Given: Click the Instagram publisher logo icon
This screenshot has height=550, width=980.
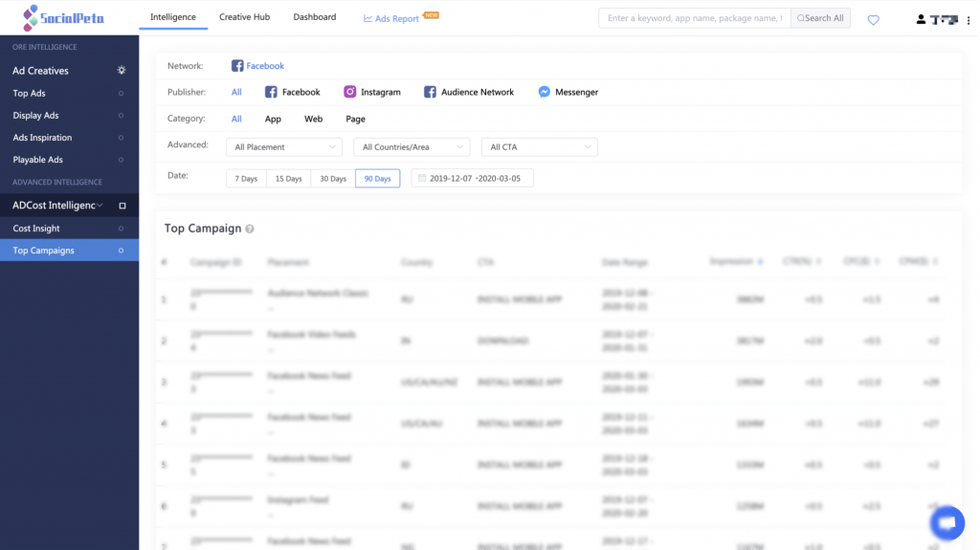Looking at the screenshot, I should [350, 92].
